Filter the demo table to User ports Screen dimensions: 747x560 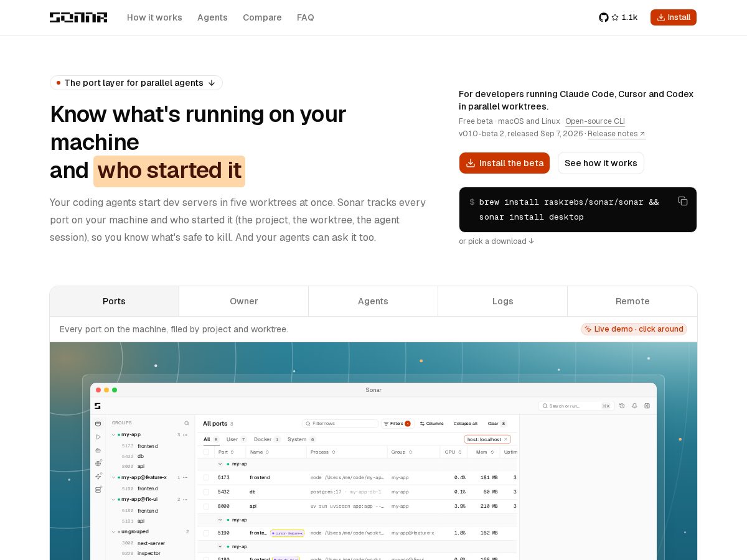[237, 439]
